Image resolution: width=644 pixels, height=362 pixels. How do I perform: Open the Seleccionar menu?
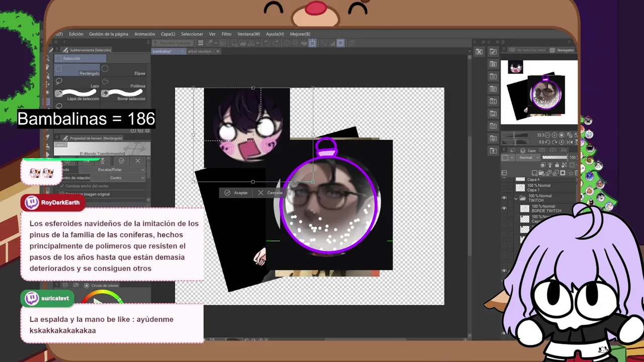tap(192, 34)
